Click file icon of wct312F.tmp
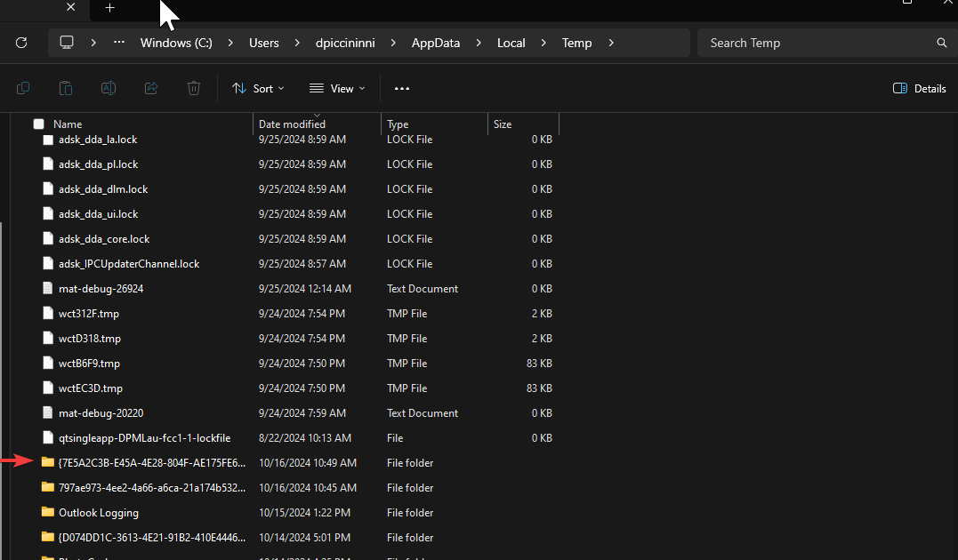The width and height of the screenshot is (958, 560). [48, 313]
